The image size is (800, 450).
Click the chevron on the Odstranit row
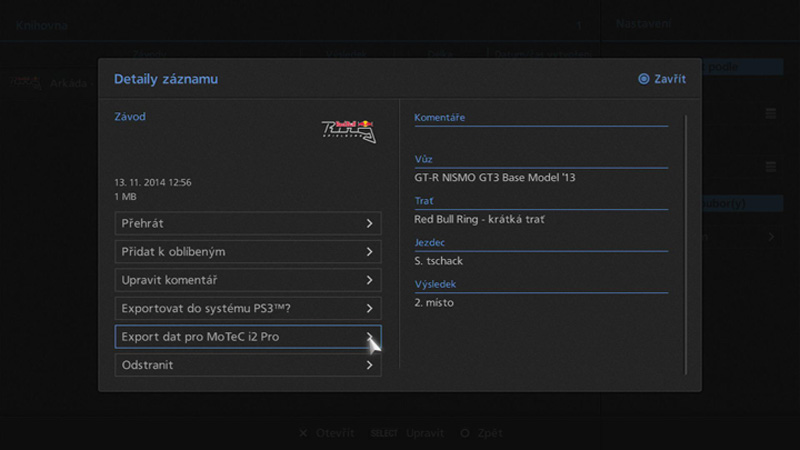(369, 366)
